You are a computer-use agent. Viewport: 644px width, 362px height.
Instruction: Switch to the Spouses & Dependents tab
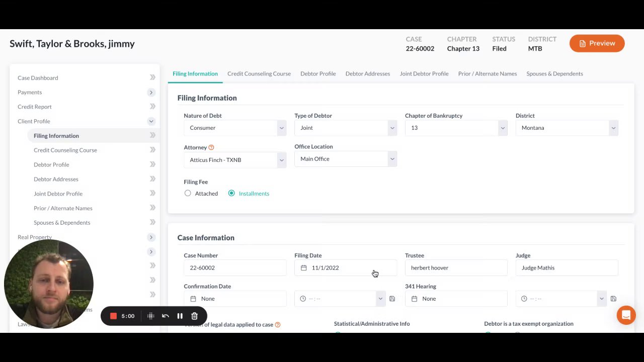point(554,73)
